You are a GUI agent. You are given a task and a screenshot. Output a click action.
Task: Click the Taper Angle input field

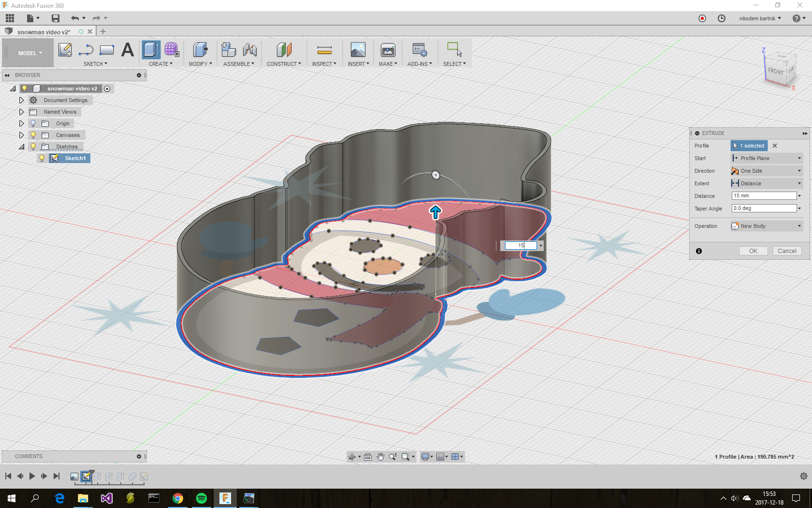[764, 209]
